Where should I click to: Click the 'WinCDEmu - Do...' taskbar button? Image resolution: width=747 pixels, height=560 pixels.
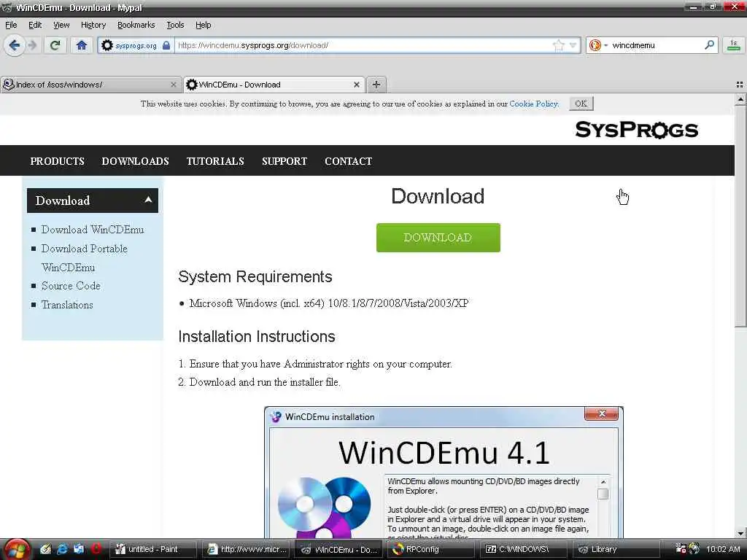click(x=338, y=549)
